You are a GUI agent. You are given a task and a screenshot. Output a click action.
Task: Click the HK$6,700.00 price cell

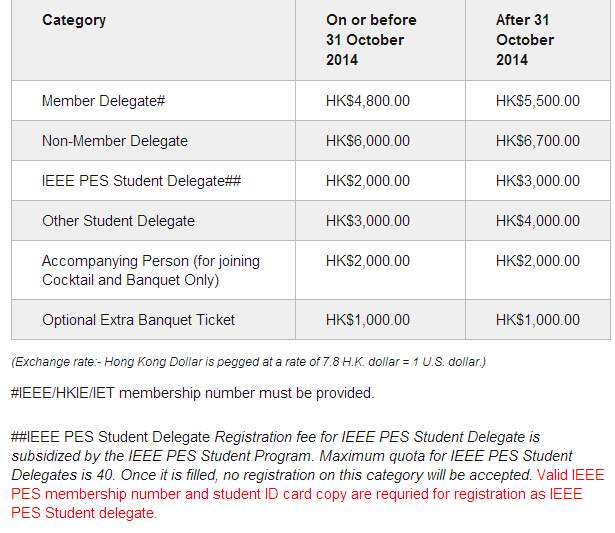coord(537,141)
